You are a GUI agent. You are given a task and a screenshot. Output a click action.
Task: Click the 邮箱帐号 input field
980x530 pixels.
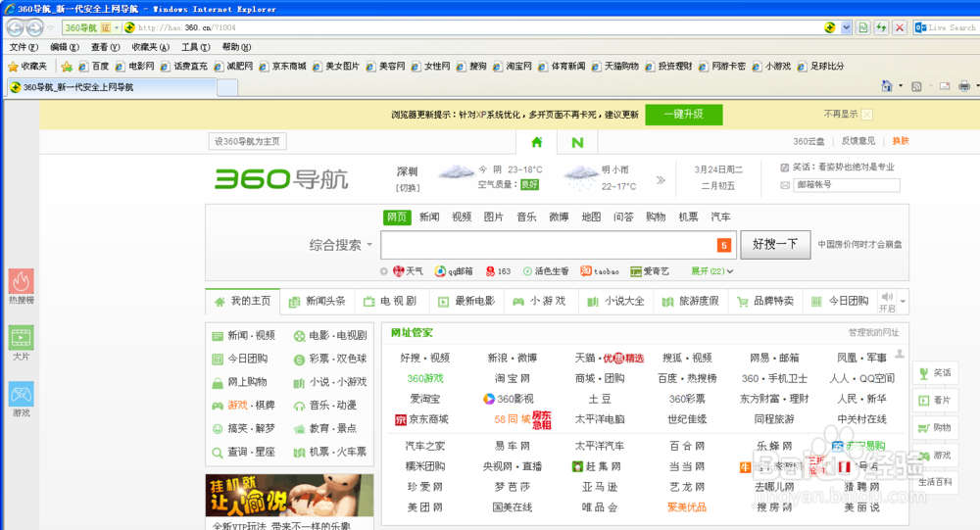(x=847, y=185)
